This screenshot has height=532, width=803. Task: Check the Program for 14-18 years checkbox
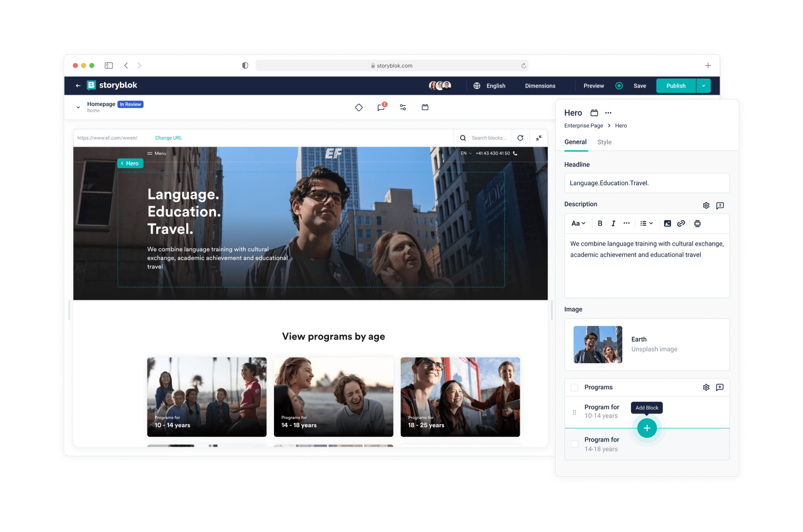[575, 444]
